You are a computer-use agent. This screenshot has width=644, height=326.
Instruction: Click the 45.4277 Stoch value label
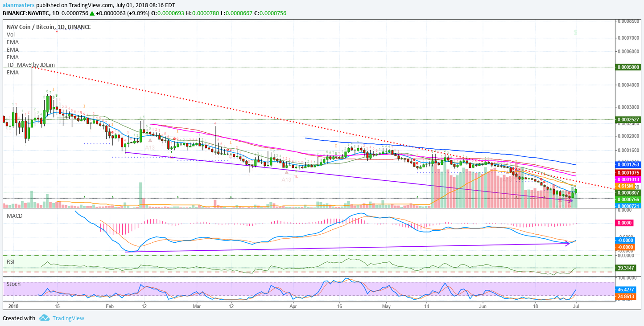pyautogui.click(x=626, y=289)
